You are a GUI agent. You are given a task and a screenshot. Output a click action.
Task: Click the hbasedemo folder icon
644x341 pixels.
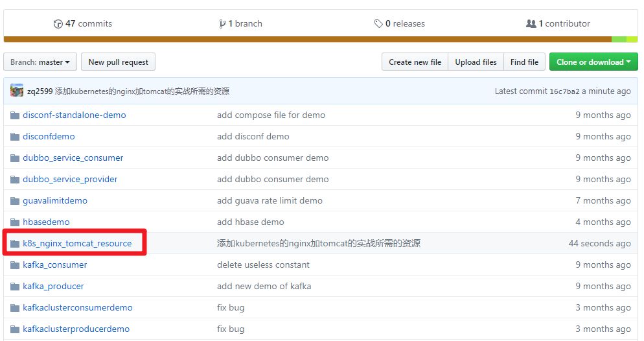15,222
